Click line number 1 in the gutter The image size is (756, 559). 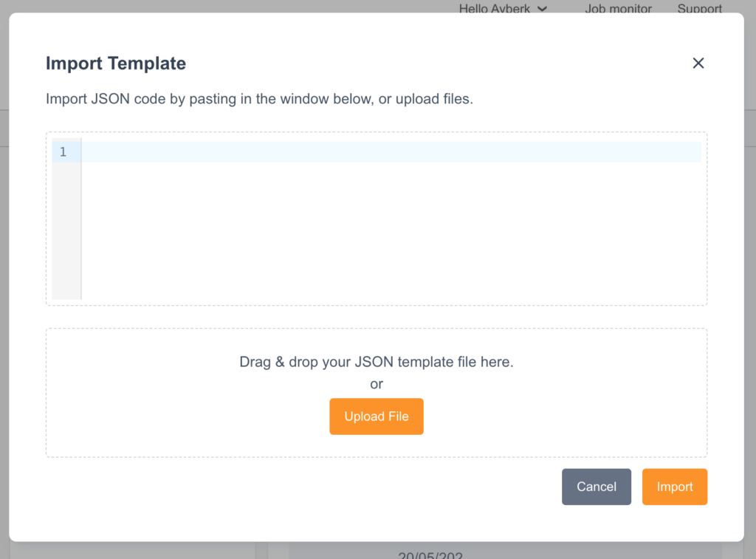tap(63, 152)
